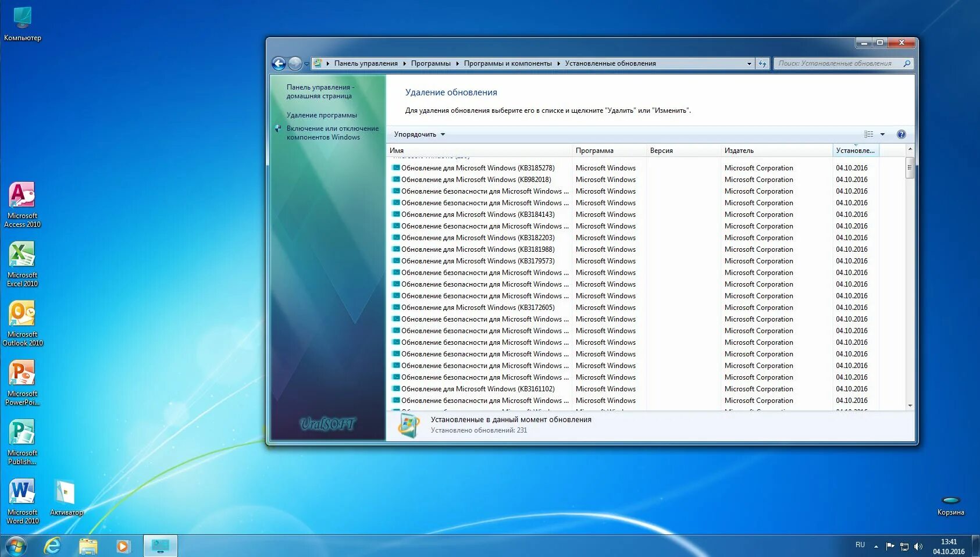This screenshot has width=980, height=557.
Task: Expand the arrow after Панель управления breadcrumb
Action: coord(404,63)
